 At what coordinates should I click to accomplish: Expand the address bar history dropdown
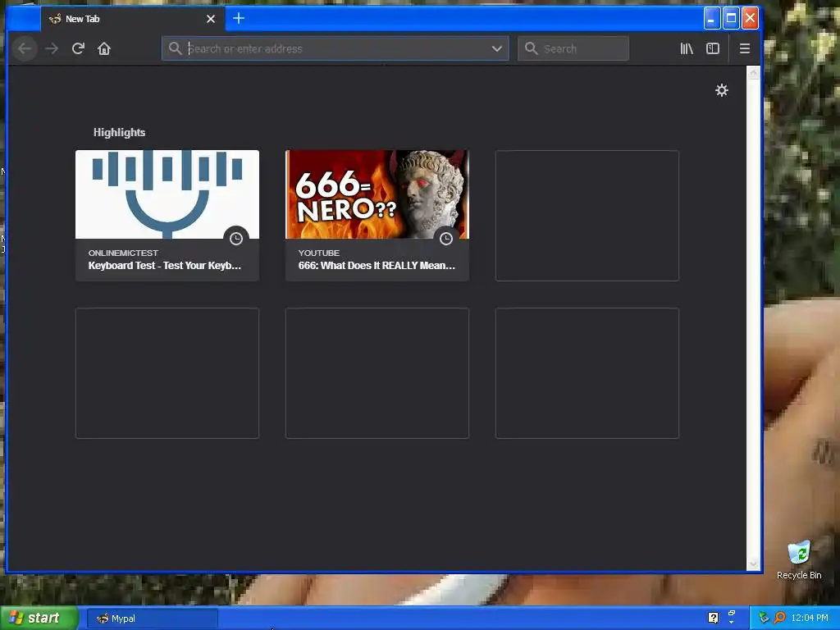pos(497,48)
